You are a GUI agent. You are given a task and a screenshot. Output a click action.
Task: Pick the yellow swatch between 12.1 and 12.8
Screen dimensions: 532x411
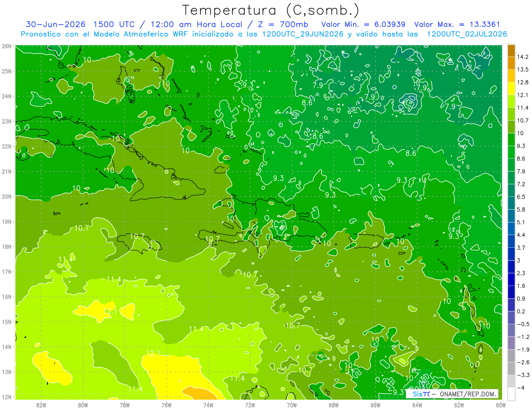click(x=511, y=89)
